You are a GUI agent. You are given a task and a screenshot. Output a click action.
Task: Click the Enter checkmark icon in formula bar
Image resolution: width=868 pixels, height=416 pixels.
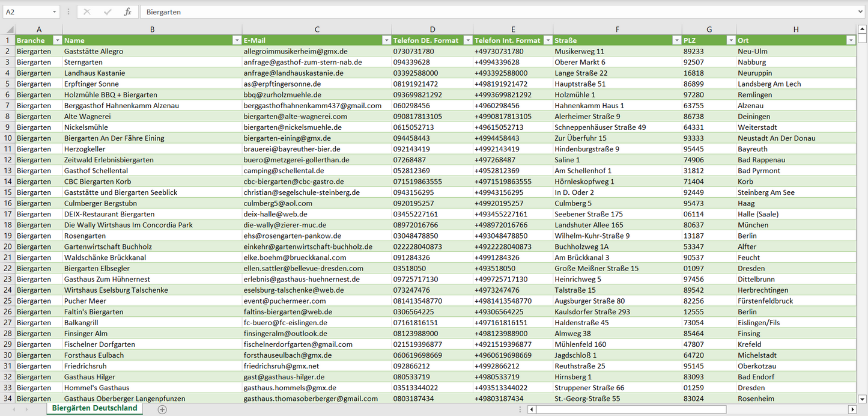108,12
